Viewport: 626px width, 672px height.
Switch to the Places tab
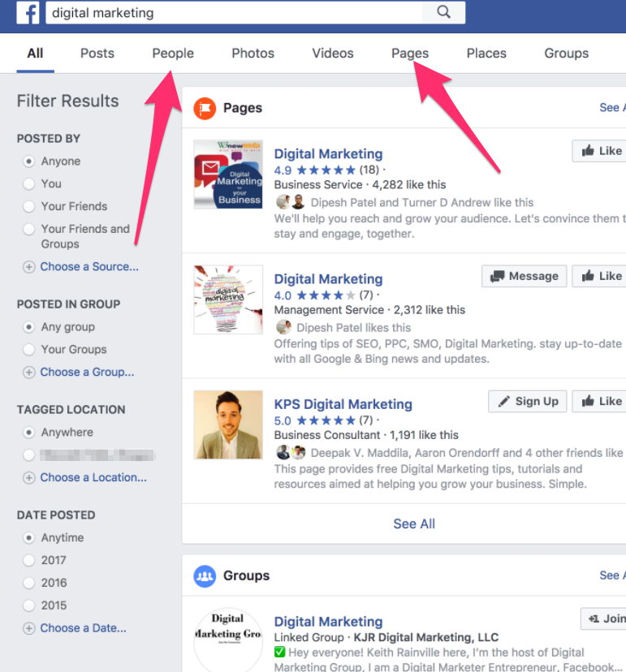[486, 53]
